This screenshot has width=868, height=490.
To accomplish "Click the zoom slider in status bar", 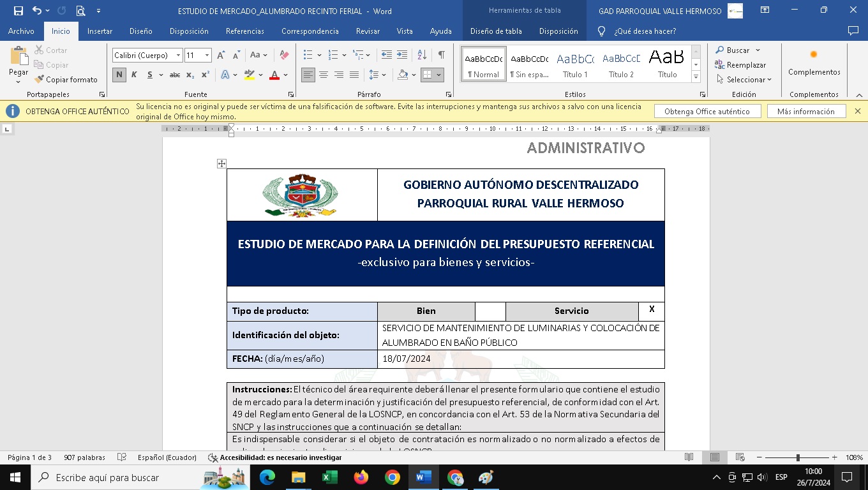I will pos(797,457).
